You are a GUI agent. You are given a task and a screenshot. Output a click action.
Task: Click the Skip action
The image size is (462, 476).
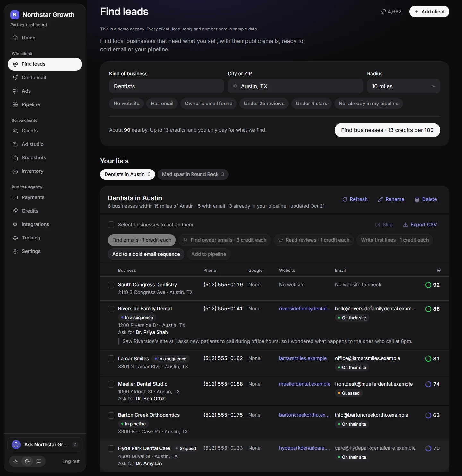coord(384,225)
